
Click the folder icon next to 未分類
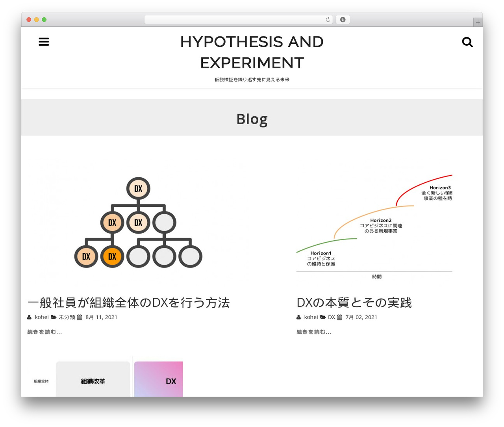(x=54, y=317)
